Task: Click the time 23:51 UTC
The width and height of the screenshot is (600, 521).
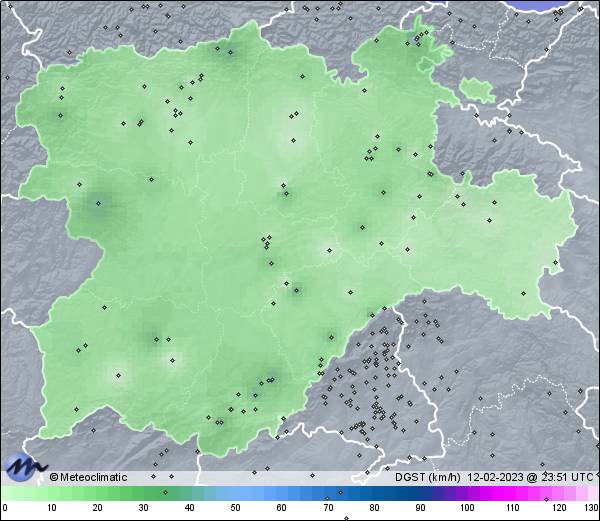Action: (567, 477)
